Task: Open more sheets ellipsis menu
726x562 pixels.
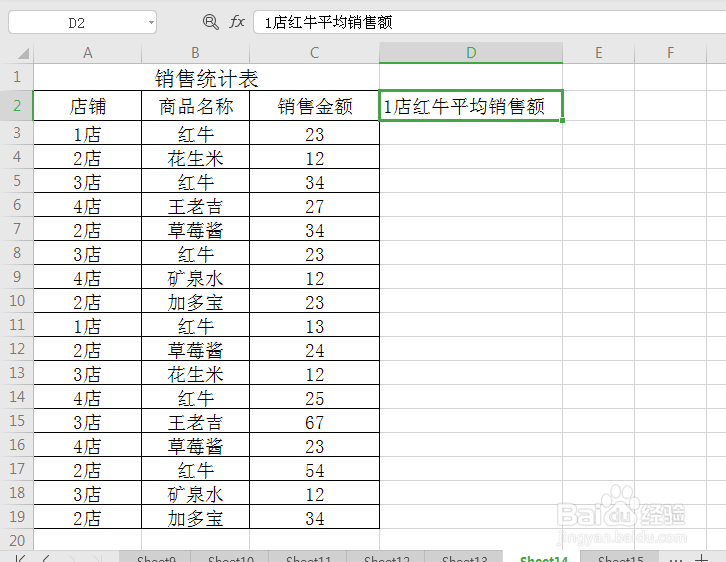Action: (676, 559)
